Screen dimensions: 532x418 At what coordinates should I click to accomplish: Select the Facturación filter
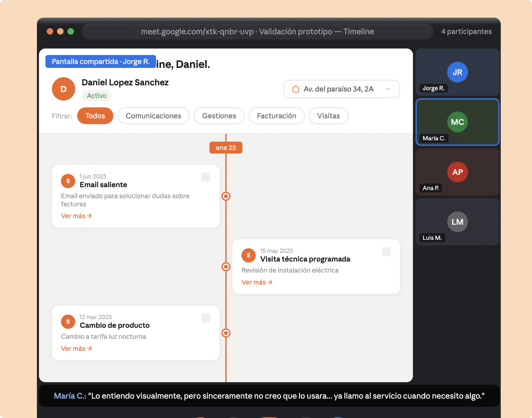276,116
